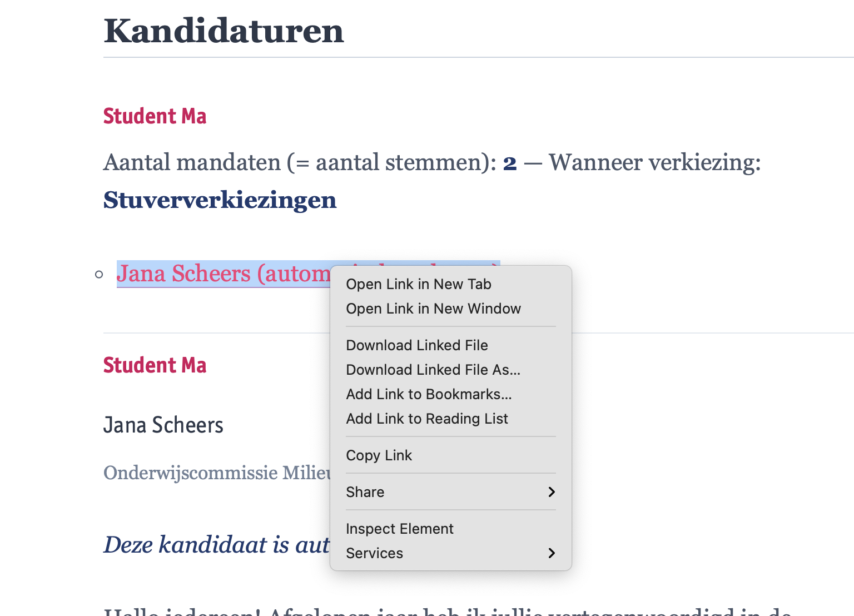The height and width of the screenshot is (616, 854).
Task: Choose Add Link to Reading List
Action: coord(426,419)
